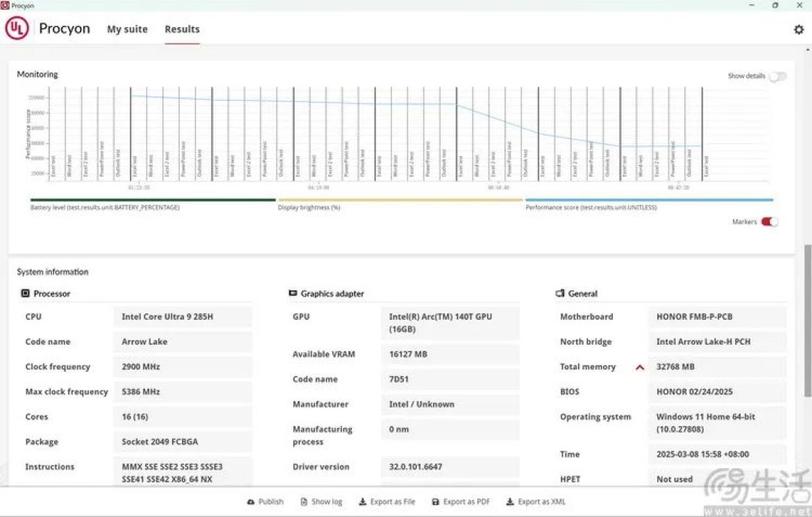The image size is (812, 517).
Task: Click the General section icon
Action: tap(560, 293)
